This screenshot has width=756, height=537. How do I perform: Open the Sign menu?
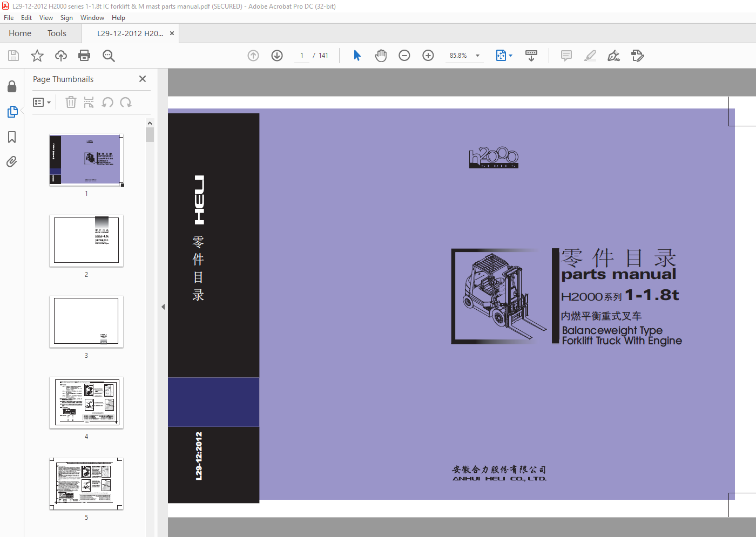pyautogui.click(x=66, y=18)
